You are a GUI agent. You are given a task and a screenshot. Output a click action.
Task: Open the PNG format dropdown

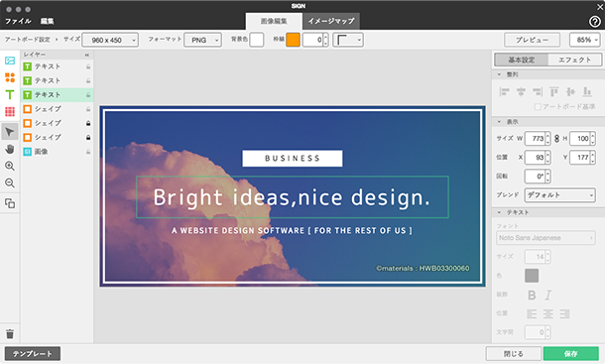point(202,40)
